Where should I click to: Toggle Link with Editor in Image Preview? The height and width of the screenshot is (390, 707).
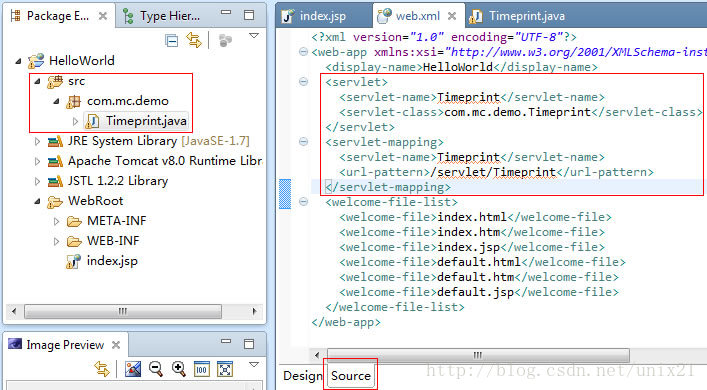[x=102, y=369]
